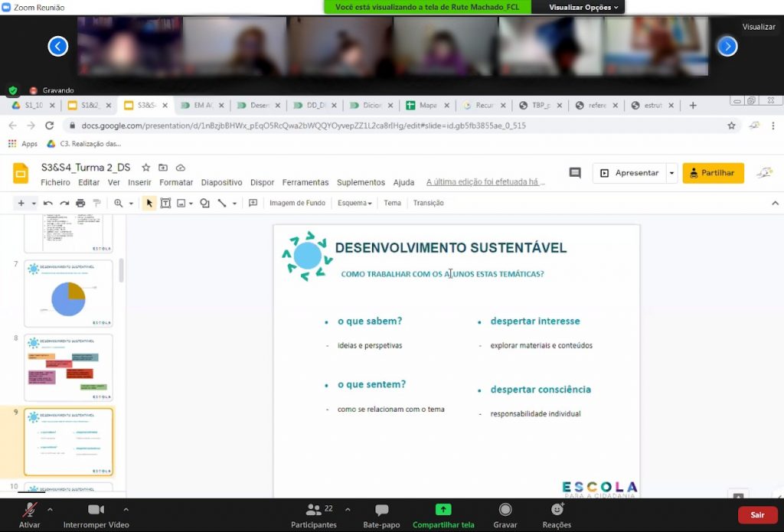The width and height of the screenshot is (784, 532).
Task: Select slide 8 thumbnail in filmstrip
Action: coord(68,367)
